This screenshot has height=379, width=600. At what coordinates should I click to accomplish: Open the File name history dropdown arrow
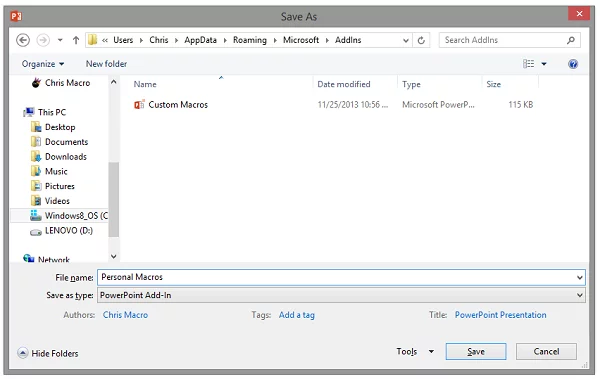[x=579, y=277]
